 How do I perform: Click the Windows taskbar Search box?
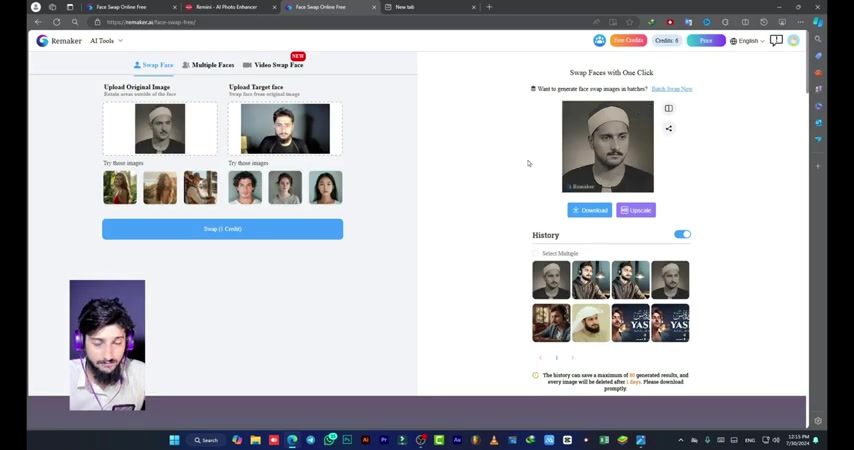[x=206, y=440]
